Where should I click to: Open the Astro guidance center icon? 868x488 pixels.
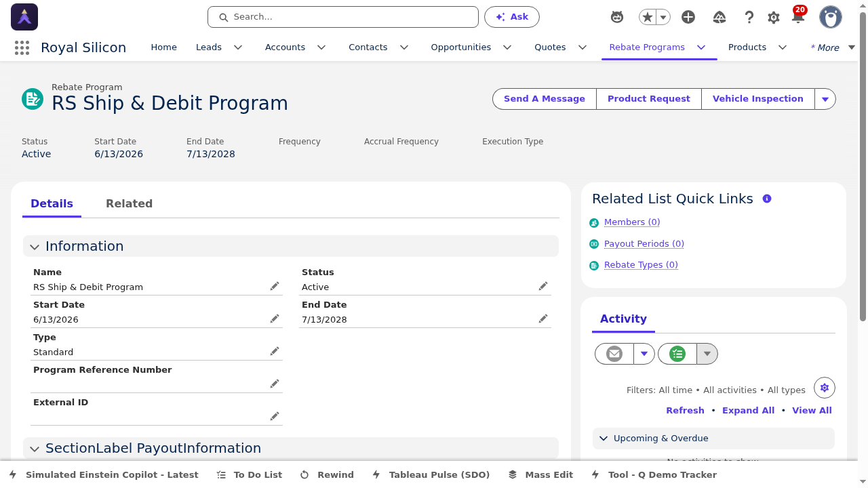[617, 17]
